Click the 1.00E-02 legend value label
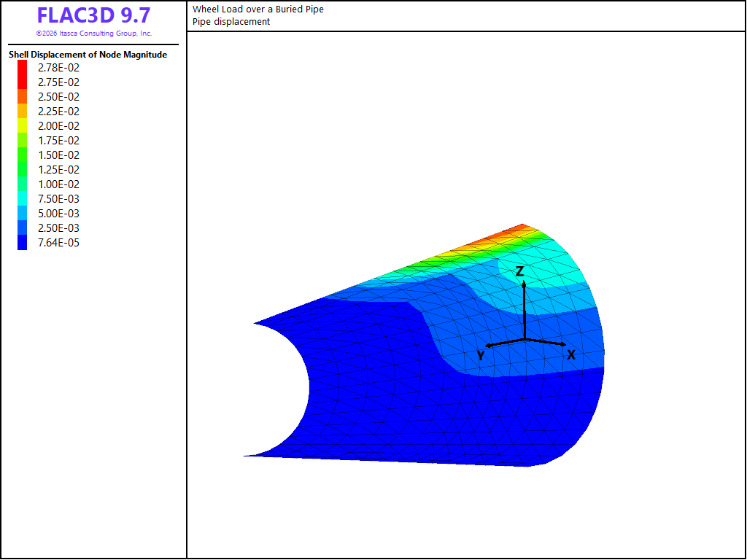Image resolution: width=747 pixels, height=560 pixels. pos(58,184)
